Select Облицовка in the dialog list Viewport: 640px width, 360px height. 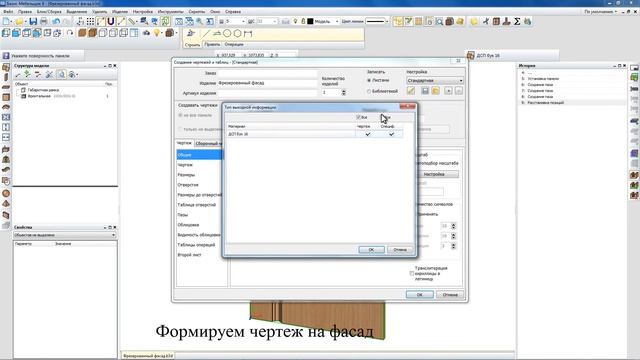[188, 225]
